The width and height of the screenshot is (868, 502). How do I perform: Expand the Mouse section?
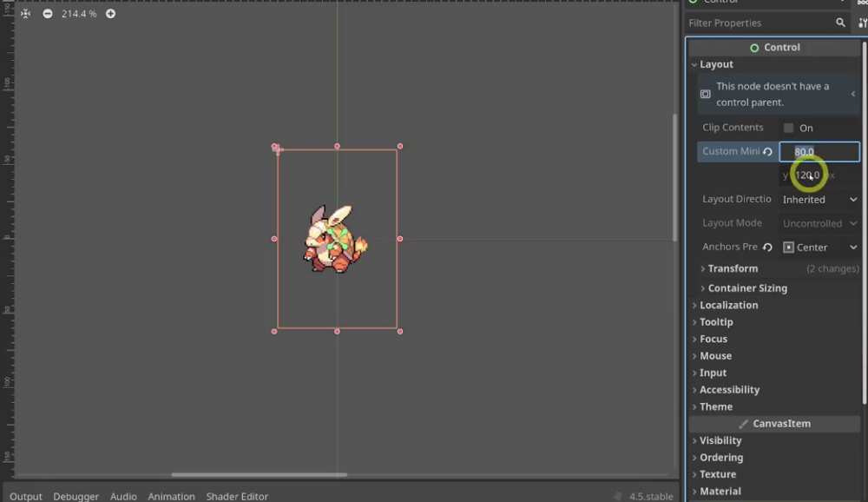click(714, 356)
